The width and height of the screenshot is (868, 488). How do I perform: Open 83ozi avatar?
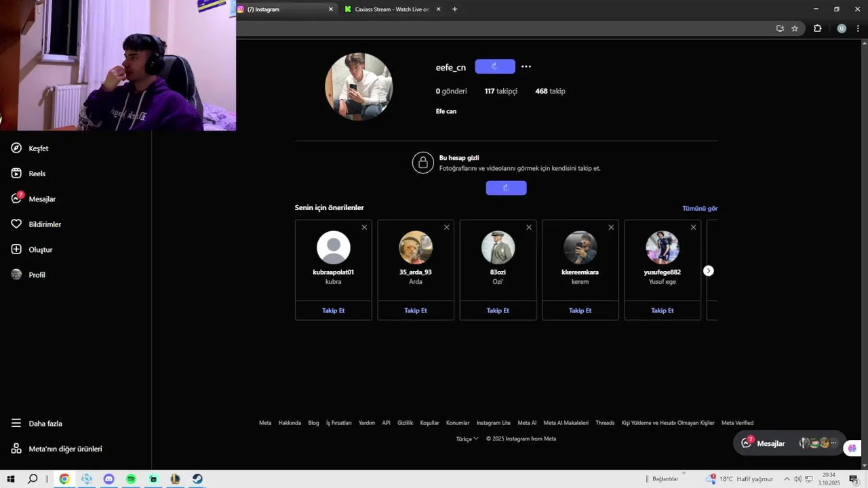point(498,247)
